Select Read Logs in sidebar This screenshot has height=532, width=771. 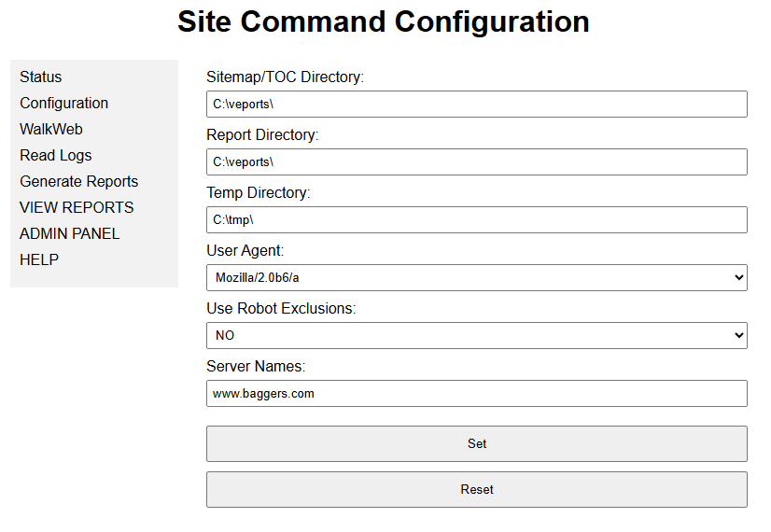[x=56, y=155]
